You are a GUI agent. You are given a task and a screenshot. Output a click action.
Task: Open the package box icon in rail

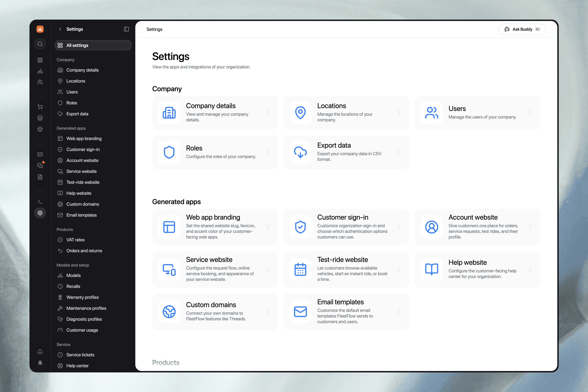tap(40, 129)
